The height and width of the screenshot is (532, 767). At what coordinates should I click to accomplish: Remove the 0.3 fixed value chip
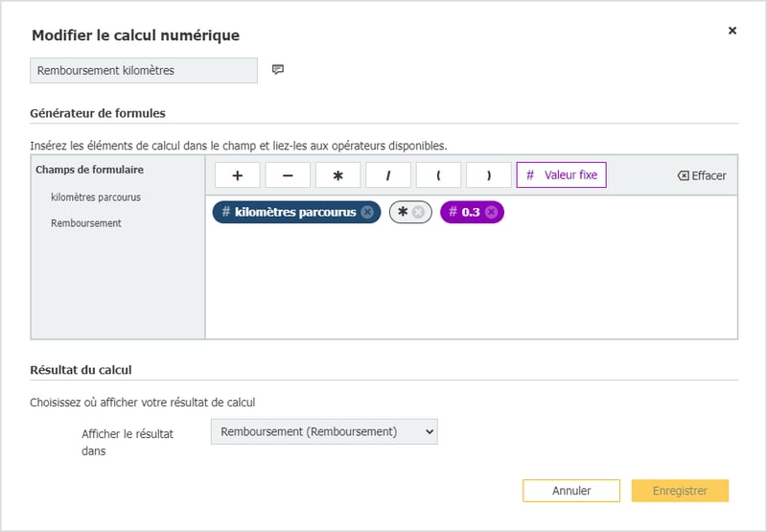pyautogui.click(x=491, y=213)
